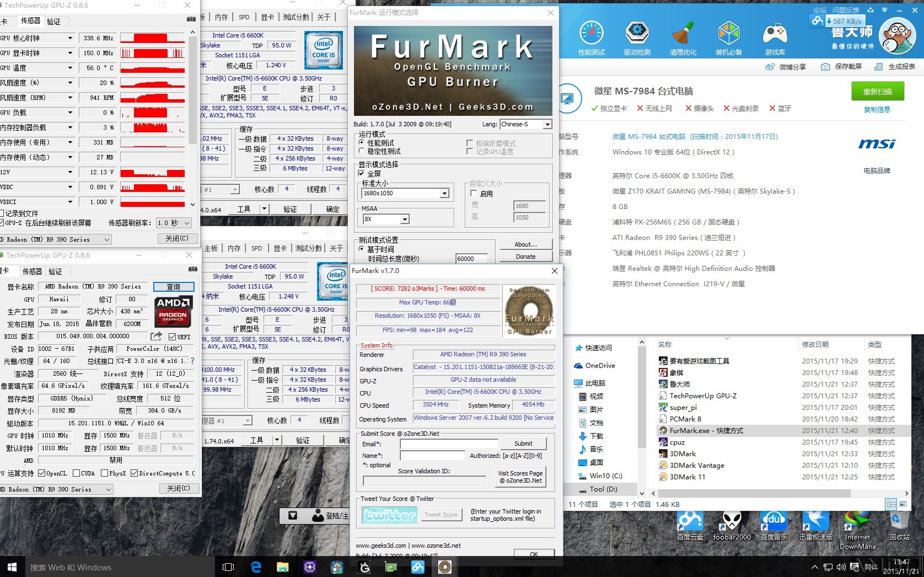This screenshot has height=577, width=924.
Task: Click the 时间总长度 60000 duration field
Action: (x=472, y=258)
